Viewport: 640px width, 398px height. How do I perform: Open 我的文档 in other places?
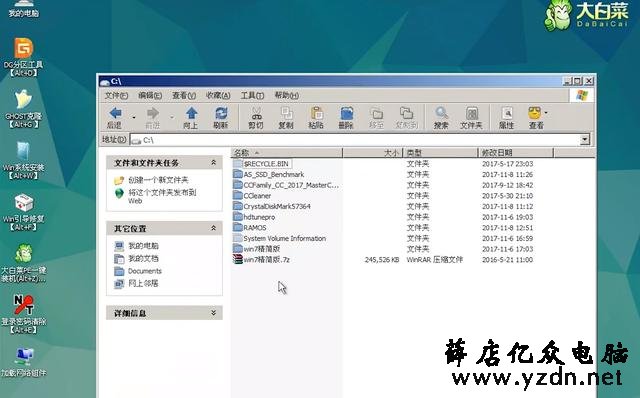(143, 258)
